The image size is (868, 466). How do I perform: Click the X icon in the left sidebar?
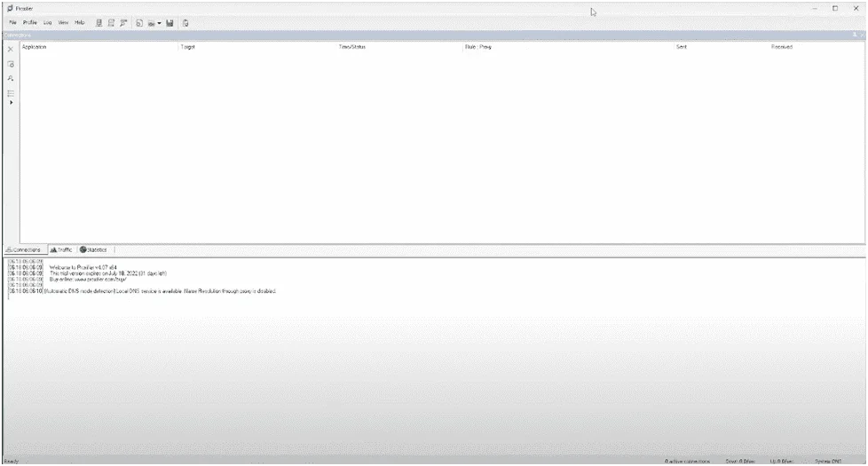(11, 49)
